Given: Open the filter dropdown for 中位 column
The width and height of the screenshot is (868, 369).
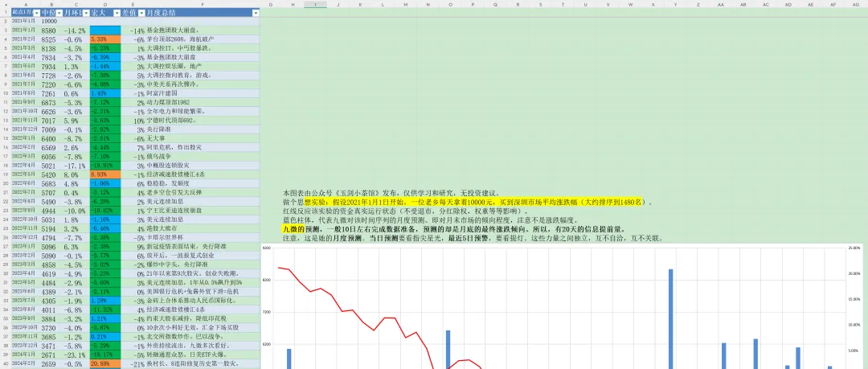Looking at the screenshot, I should (59, 12).
